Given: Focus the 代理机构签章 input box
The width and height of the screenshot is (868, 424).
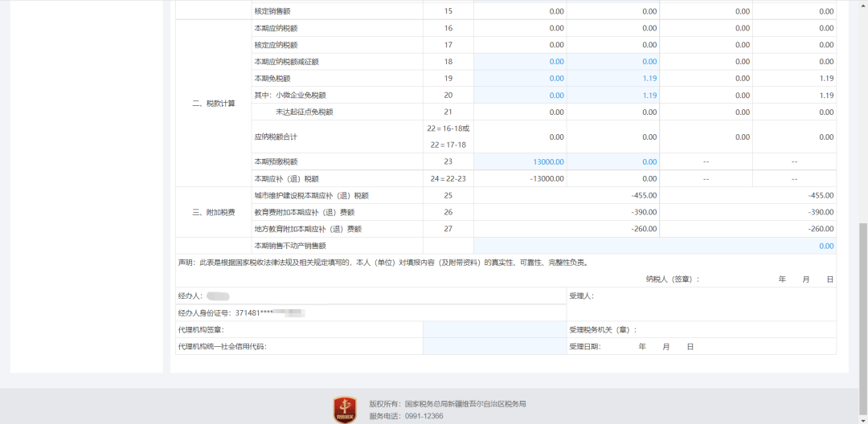Looking at the screenshot, I should (494, 329).
